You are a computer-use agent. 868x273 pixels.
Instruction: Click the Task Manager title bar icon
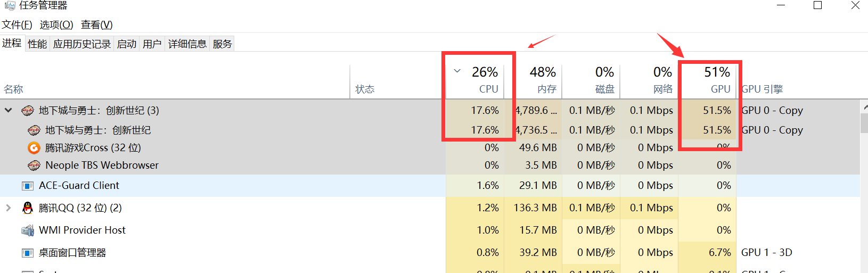pos(10,5)
